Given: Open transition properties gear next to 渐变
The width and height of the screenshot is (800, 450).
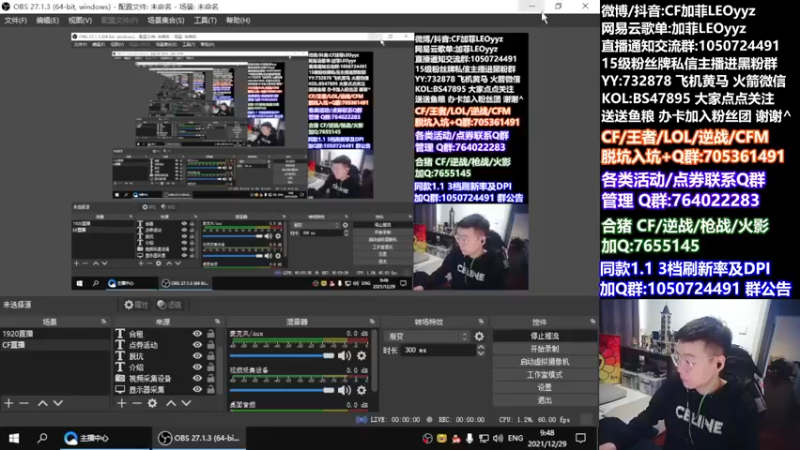Looking at the screenshot, I should (479, 336).
